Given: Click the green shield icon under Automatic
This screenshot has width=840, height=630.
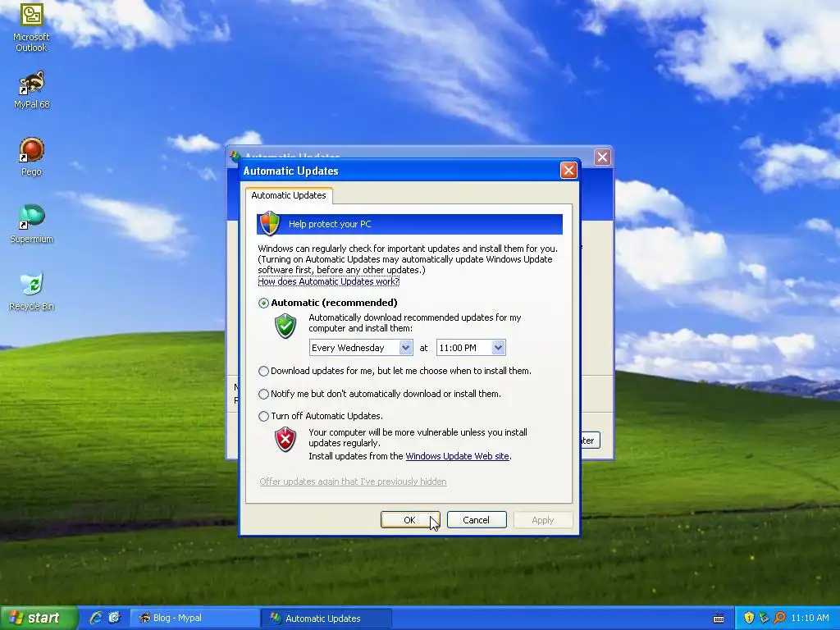Looking at the screenshot, I should [x=285, y=326].
